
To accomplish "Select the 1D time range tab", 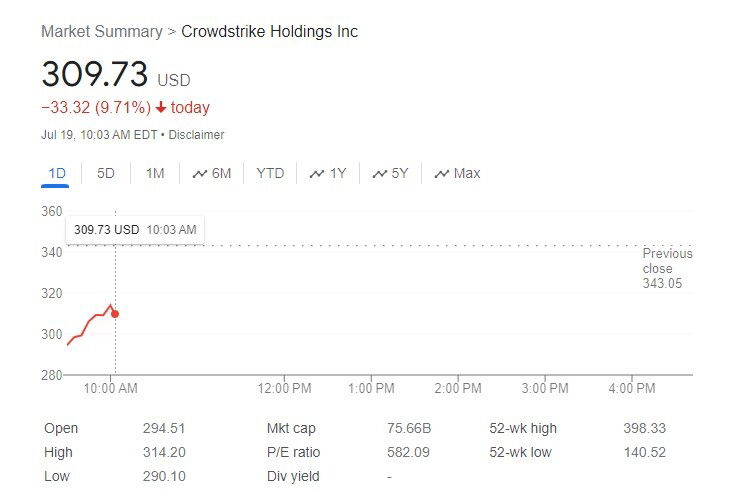I will [56, 173].
